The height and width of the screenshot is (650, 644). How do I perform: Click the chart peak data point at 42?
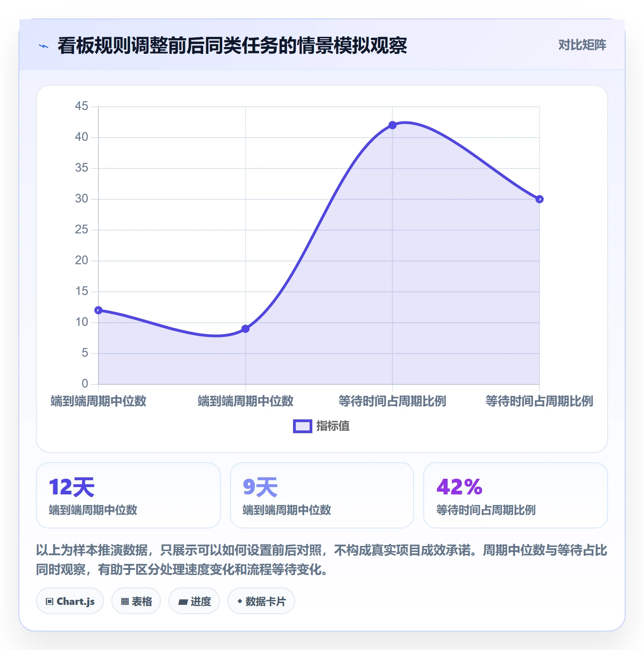392,125
